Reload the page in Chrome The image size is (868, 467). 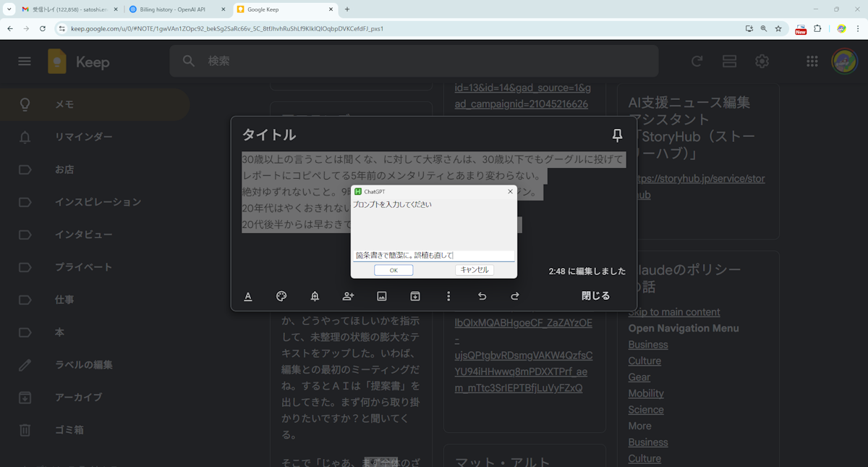(43, 28)
